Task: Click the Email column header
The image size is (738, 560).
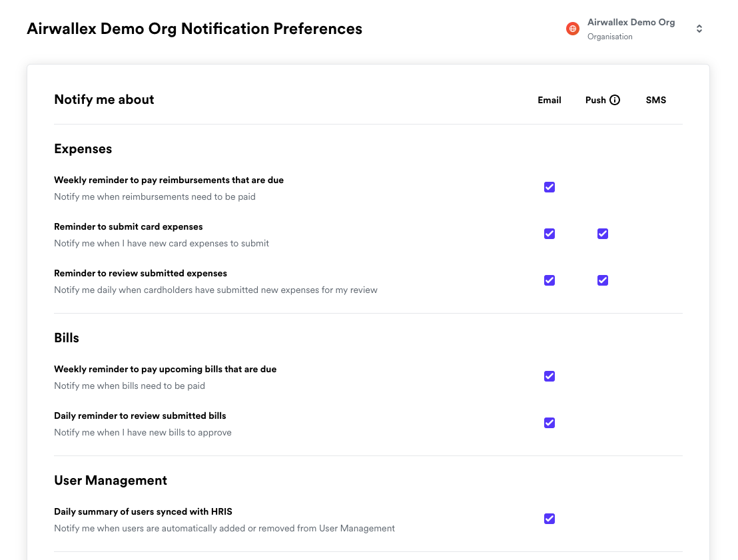Action: pos(550,100)
